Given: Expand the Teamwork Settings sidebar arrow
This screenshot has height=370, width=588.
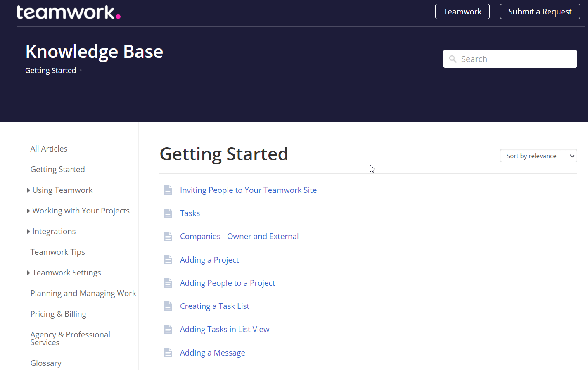Looking at the screenshot, I should [x=28, y=273].
